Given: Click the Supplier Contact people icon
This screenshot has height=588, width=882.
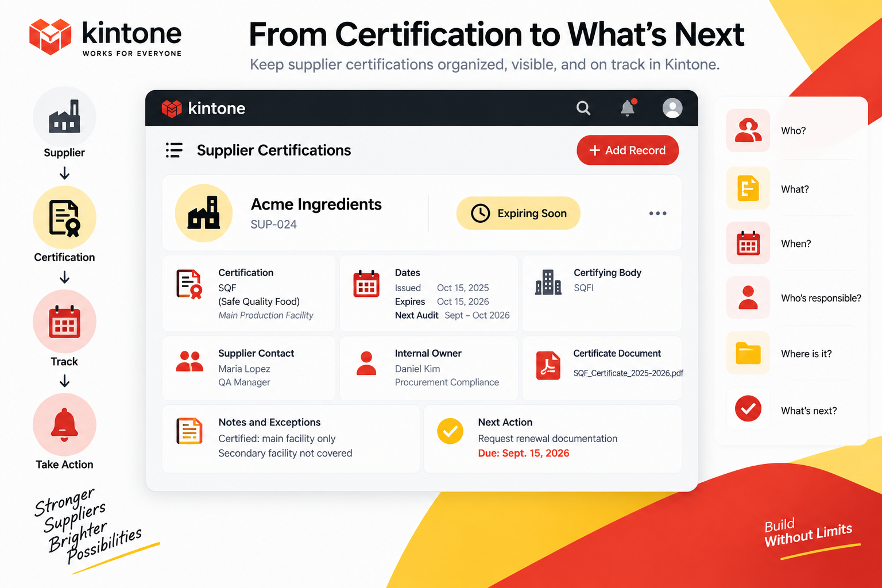Looking at the screenshot, I should [x=189, y=362].
